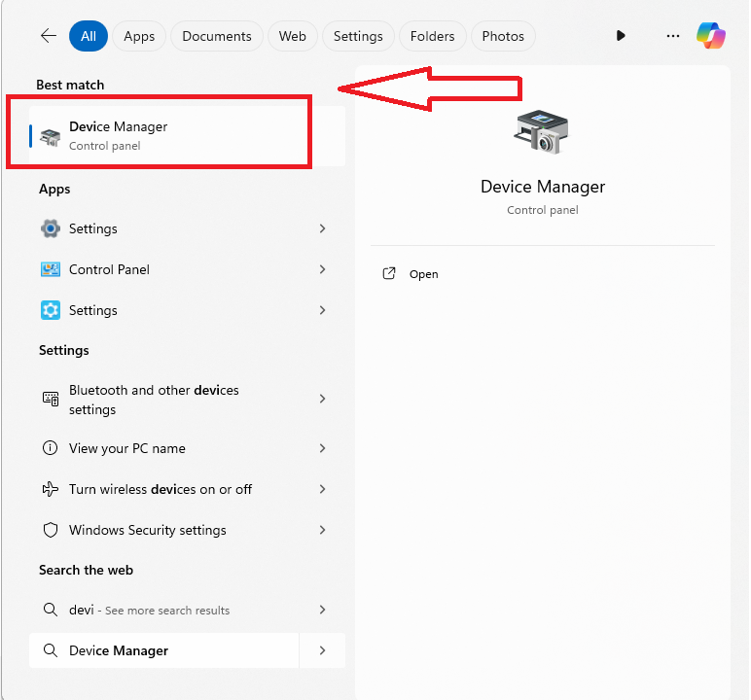This screenshot has height=700, width=751.
Task: Click the Device Manager icon in best match
Action: pyautogui.click(x=50, y=137)
